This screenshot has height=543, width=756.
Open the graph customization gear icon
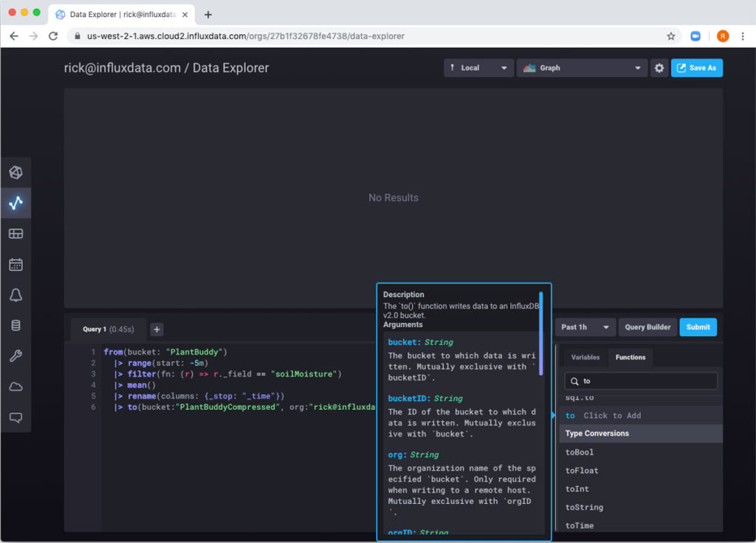pos(659,67)
